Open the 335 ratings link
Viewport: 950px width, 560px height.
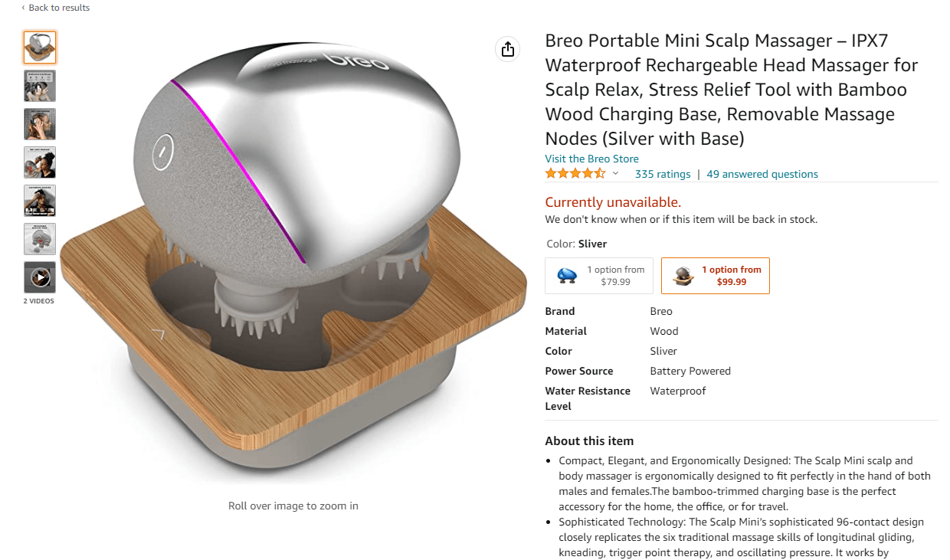[663, 174]
